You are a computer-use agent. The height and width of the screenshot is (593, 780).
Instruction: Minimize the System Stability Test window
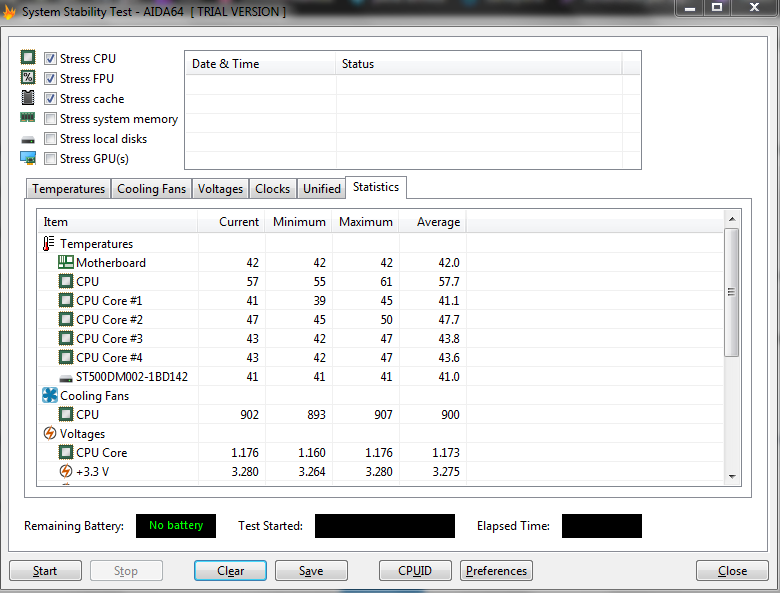click(689, 8)
